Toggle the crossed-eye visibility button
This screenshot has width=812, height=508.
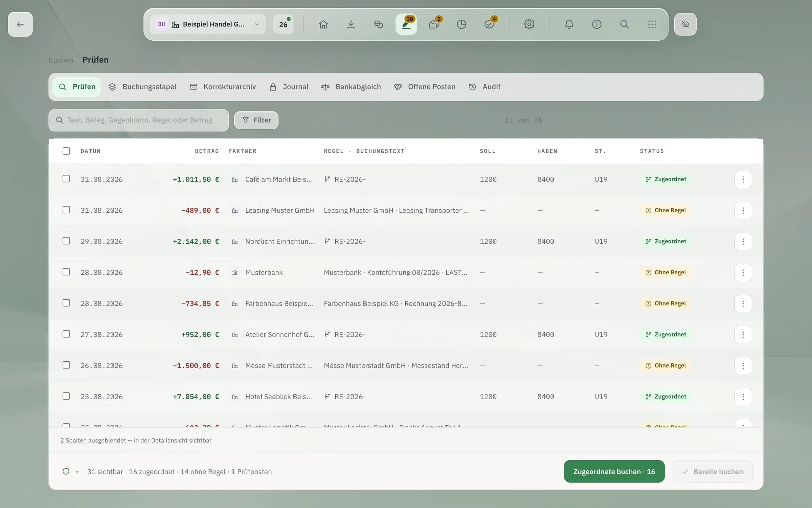[685, 24]
